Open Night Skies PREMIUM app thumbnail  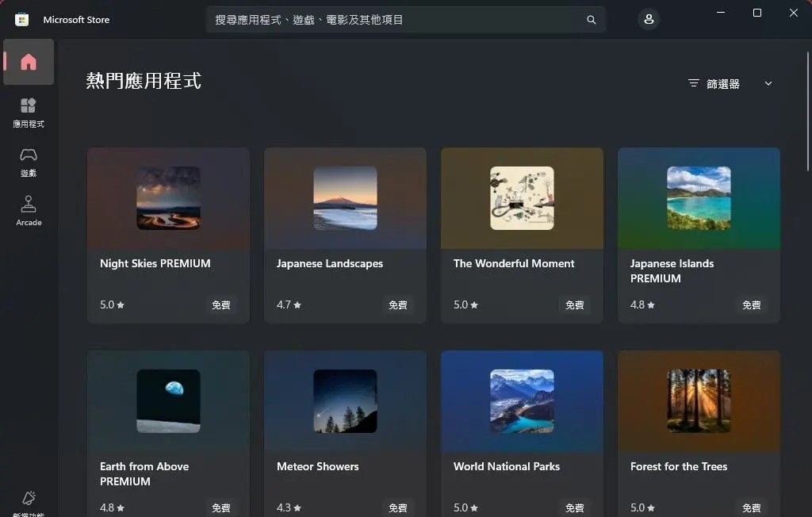tap(168, 198)
